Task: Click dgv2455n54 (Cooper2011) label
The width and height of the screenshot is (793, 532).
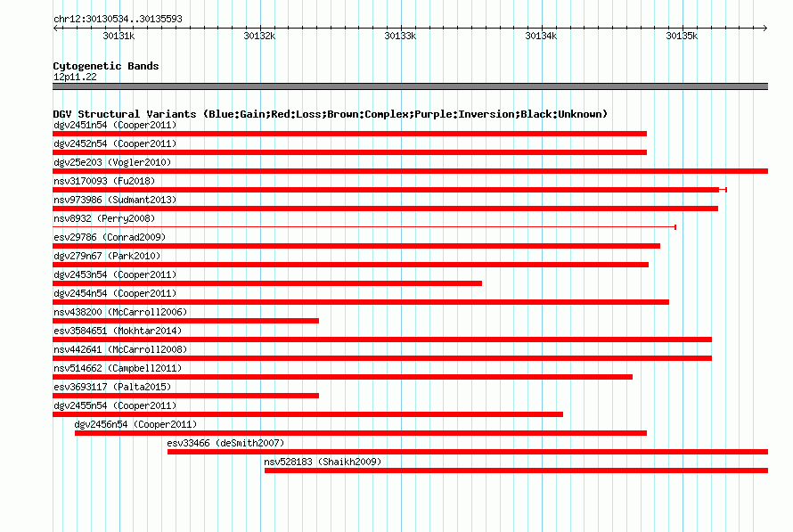Action: [x=115, y=405]
